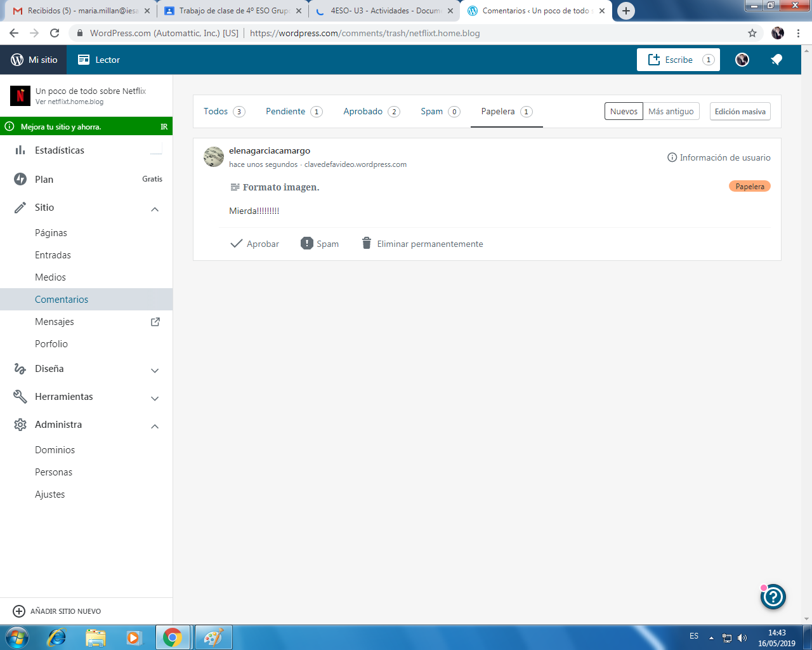This screenshot has width=812, height=650.
Task: Click the Escribe button
Action: 678,60
